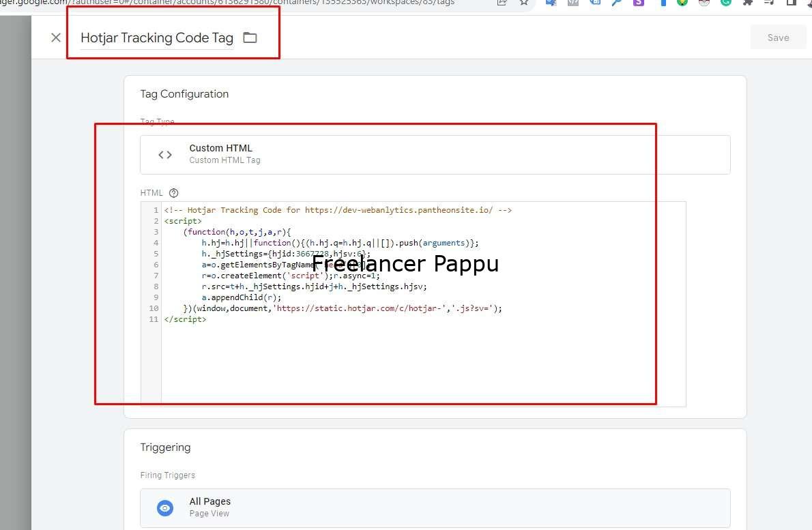
Task: Click the Save button
Action: click(x=778, y=38)
